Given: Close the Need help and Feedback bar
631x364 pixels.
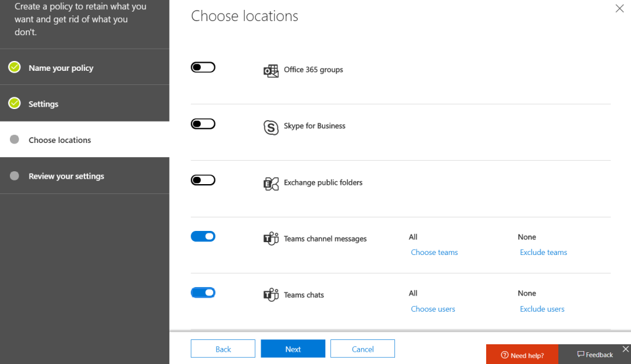Looking at the screenshot, I should [x=625, y=349].
